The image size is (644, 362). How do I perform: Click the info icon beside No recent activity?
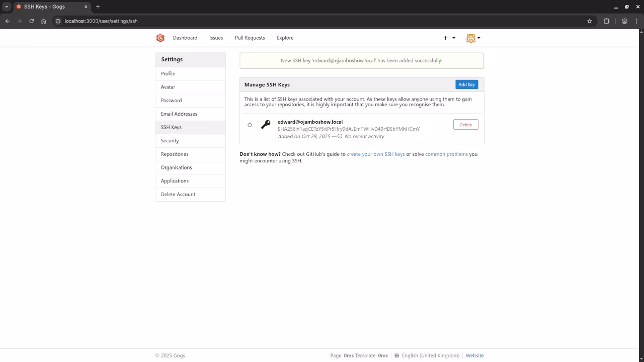click(340, 136)
